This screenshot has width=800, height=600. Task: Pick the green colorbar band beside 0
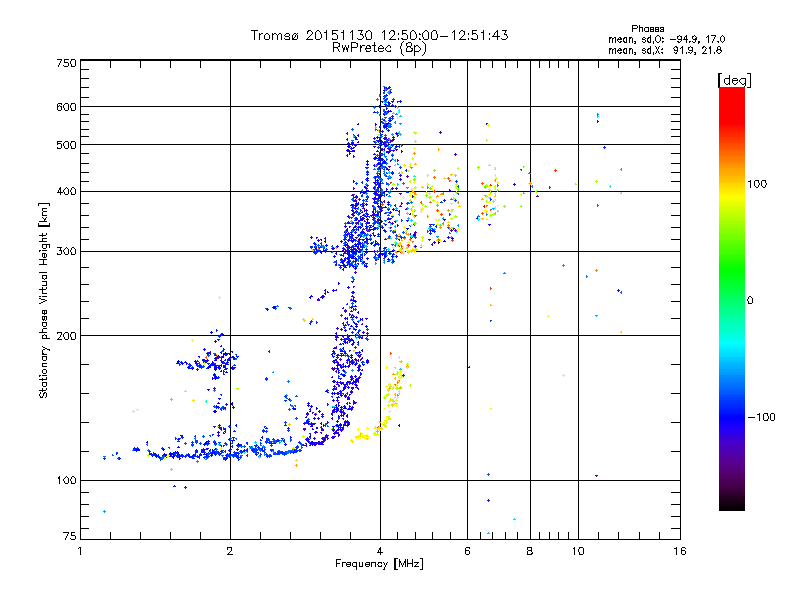[x=732, y=300]
